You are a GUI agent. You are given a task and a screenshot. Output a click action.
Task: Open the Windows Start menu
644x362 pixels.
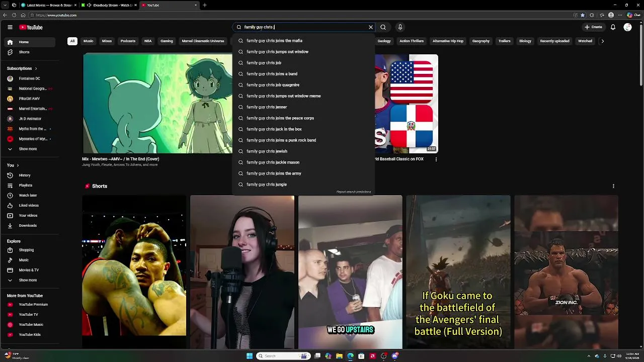click(x=249, y=356)
